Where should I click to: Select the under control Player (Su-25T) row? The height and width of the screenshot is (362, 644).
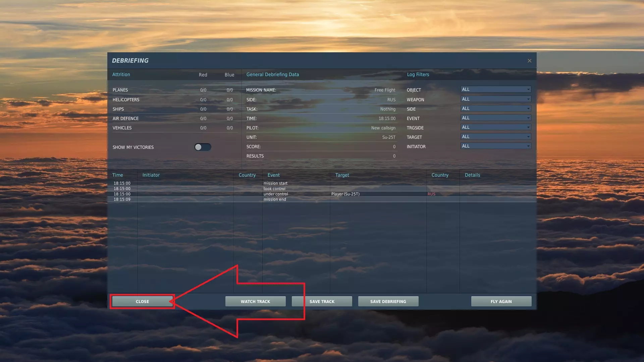(345, 194)
